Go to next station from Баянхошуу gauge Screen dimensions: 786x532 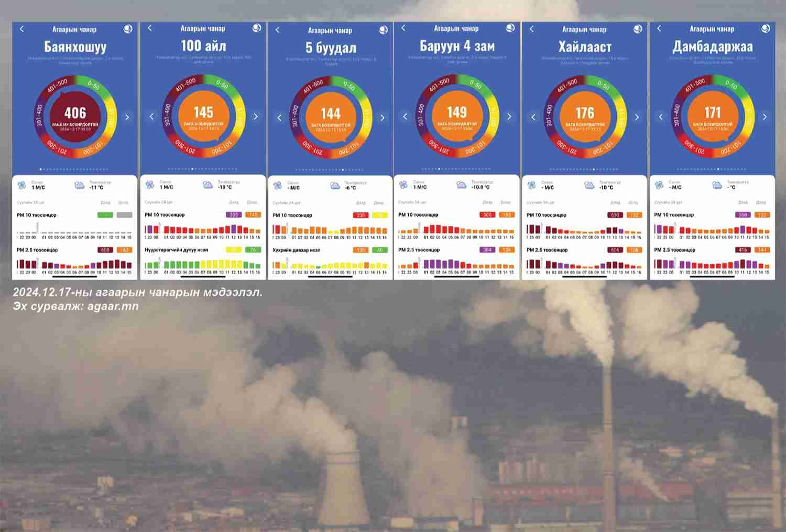click(127, 117)
